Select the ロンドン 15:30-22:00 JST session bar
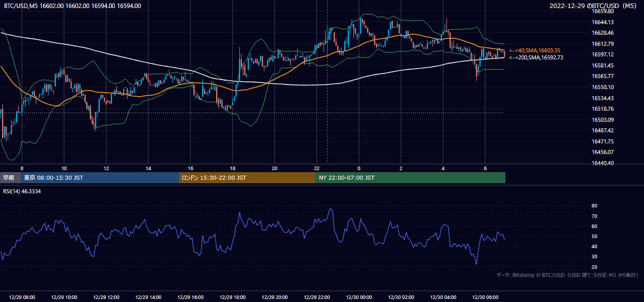 coord(247,178)
